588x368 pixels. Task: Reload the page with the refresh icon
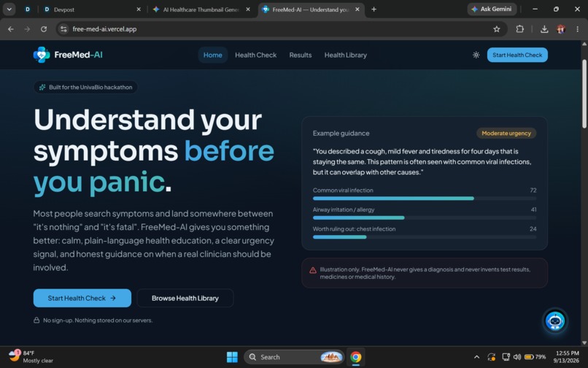pos(44,29)
